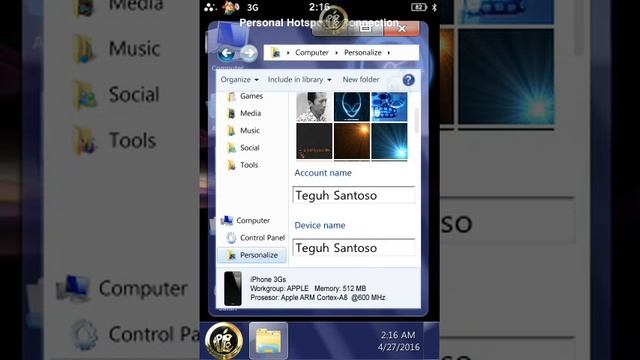The height and width of the screenshot is (360, 640).
Task: Click the Device name input field
Action: pyautogui.click(x=354, y=248)
